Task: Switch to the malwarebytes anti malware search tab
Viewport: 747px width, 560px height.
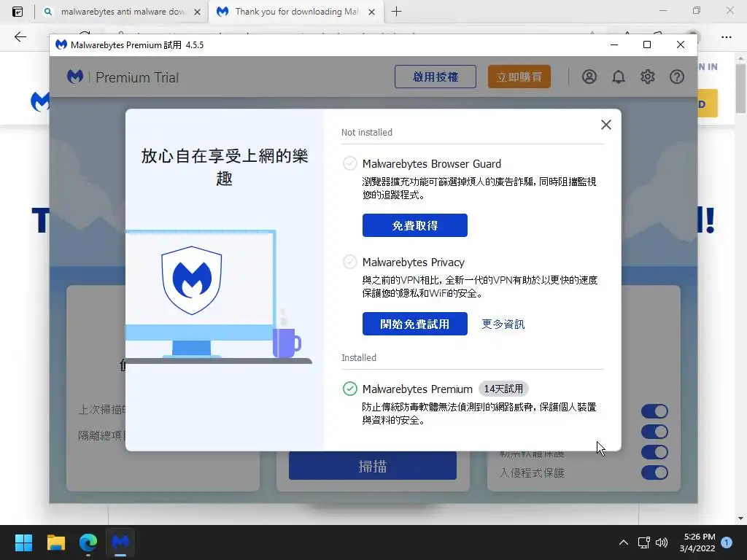Action: click(x=123, y=12)
